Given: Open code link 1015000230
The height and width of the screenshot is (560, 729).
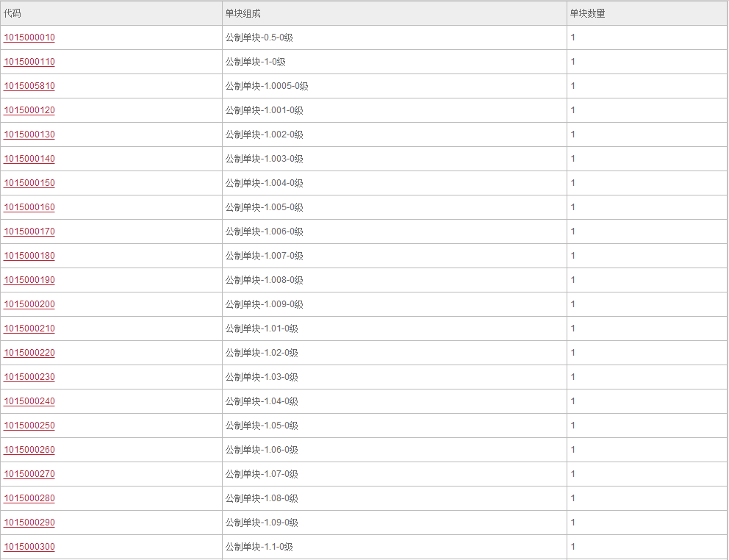Looking at the screenshot, I should click(29, 377).
